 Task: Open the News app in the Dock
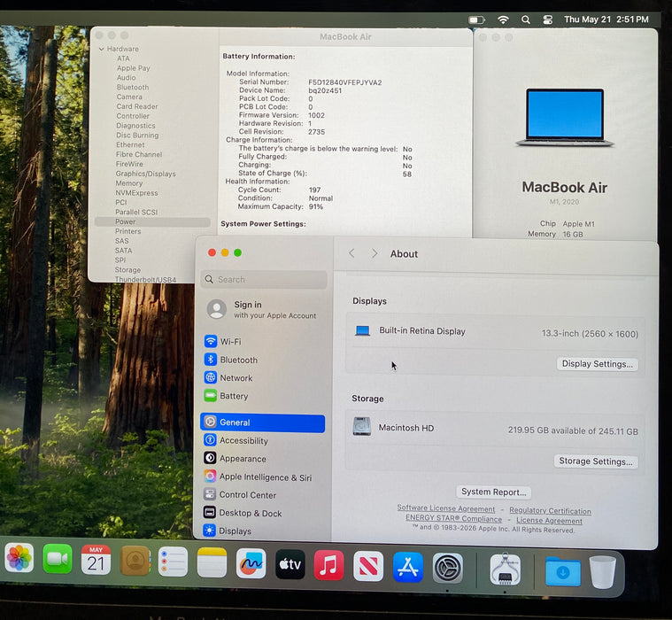[368, 566]
